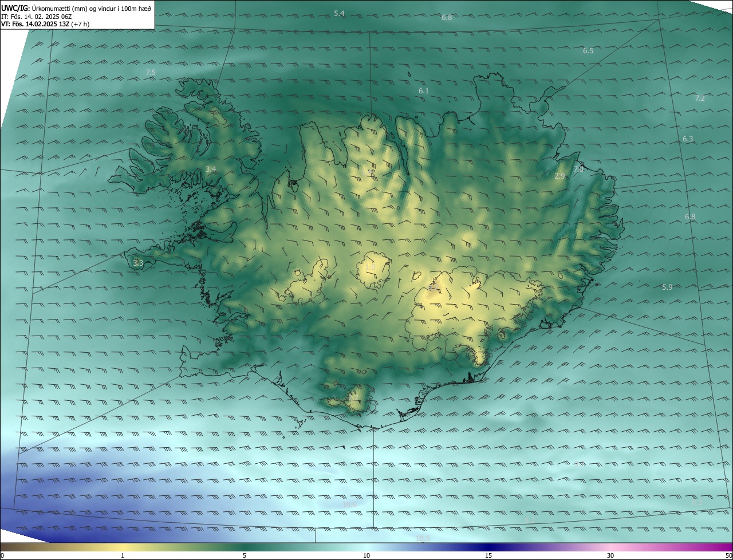Click the title text 'Úrkomumætti (mm) og vindur í 100m hæð'

(x=91, y=8)
